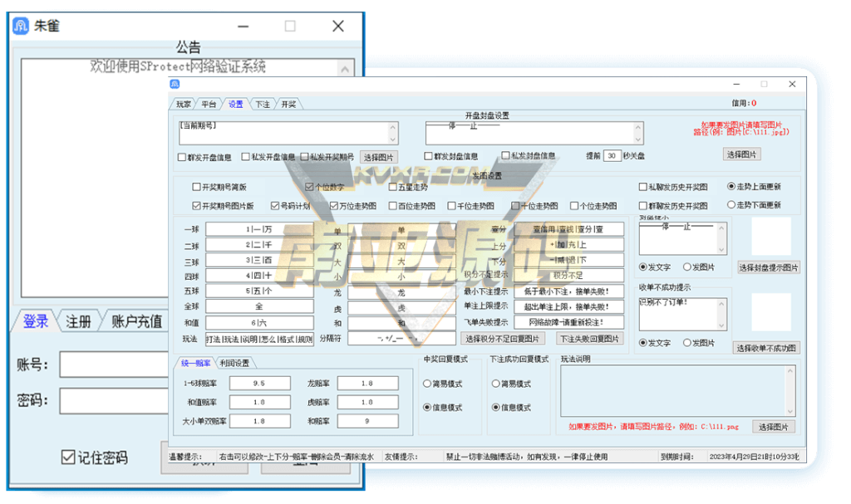Click the 和赔率 field showing 9
851x504 pixels.
367,421
